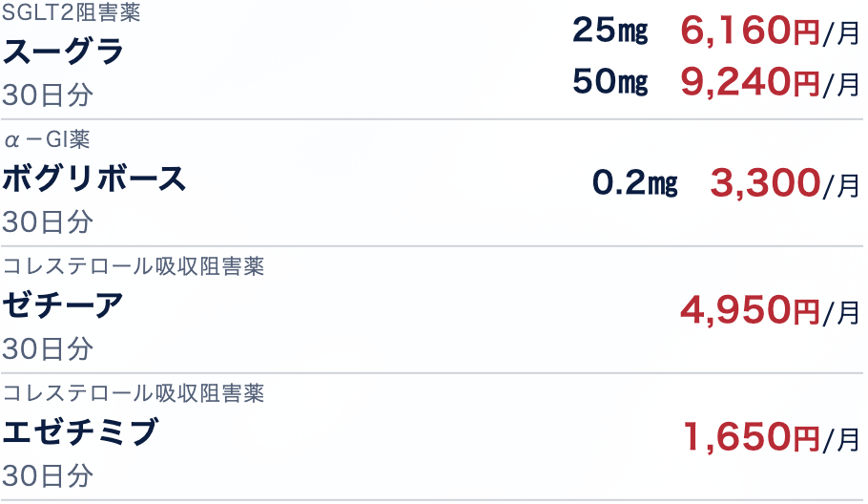The width and height of the screenshot is (868, 504).
Task: Click コレステロール吸収阻害薬 label above エゼチミブ
Action: pos(134,392)
